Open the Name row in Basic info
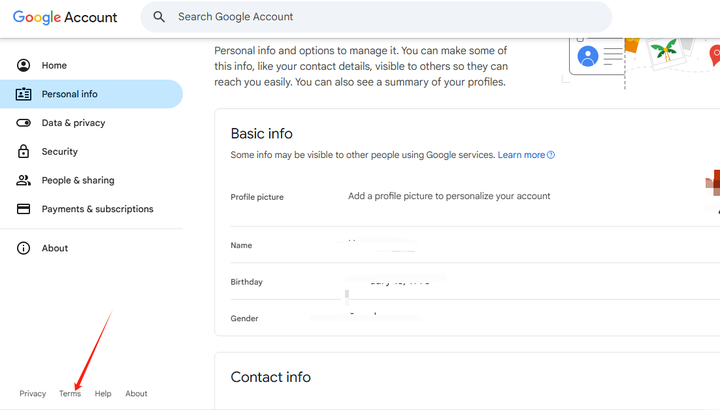Screen dimensions: 720x410 tap(475, 245)
